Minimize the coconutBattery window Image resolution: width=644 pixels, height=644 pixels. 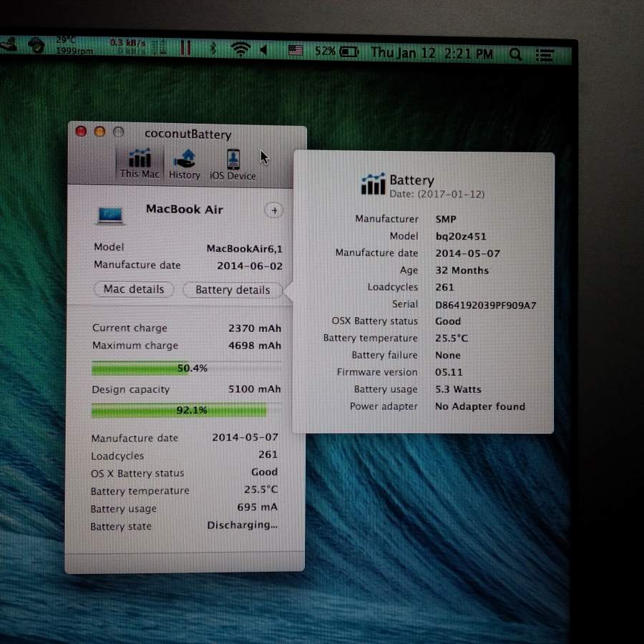(x=99, y=132)
